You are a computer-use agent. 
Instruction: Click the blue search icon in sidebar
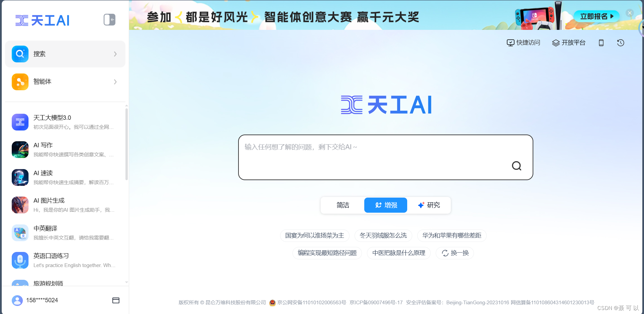tap(20, 54)
